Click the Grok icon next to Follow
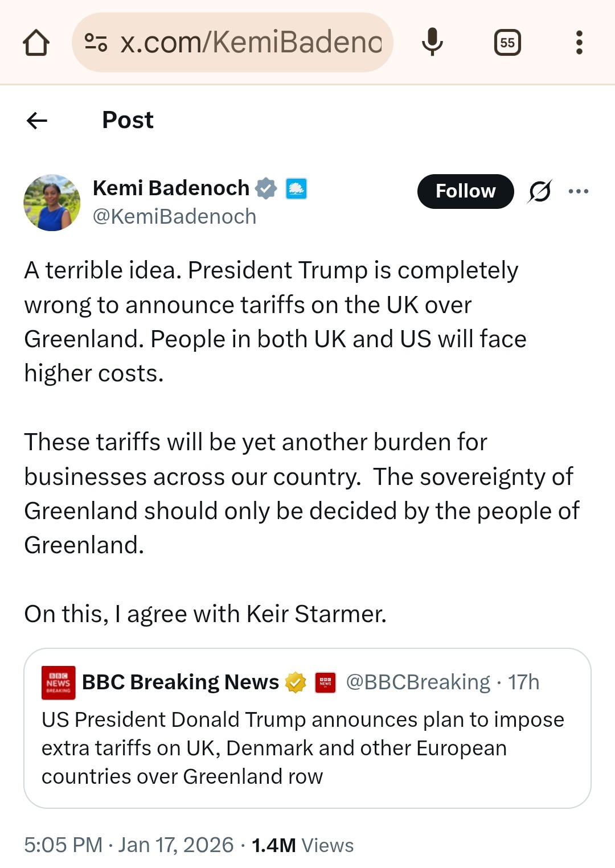Screen dimensions: 615x868 click(x=540, y=191)
